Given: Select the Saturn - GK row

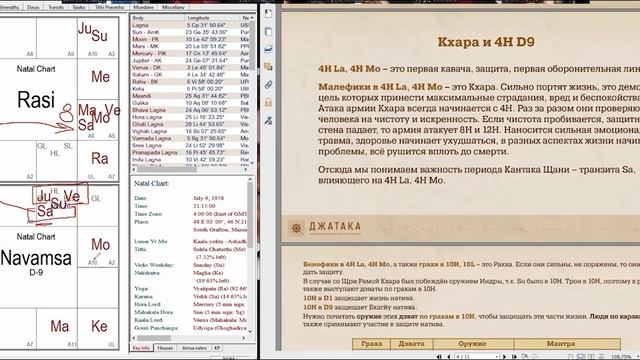Looking at the screenshot, I should pos(190,75).
